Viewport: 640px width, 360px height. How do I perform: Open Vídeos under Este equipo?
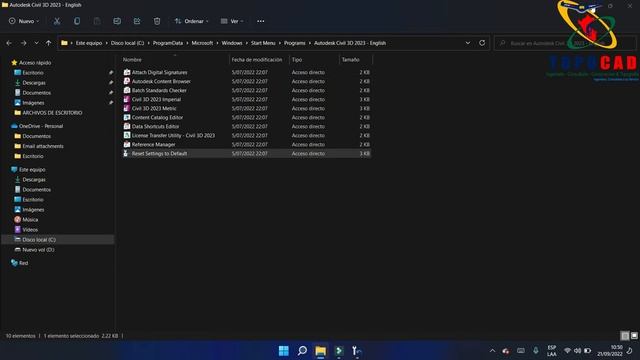pos(30,230)
